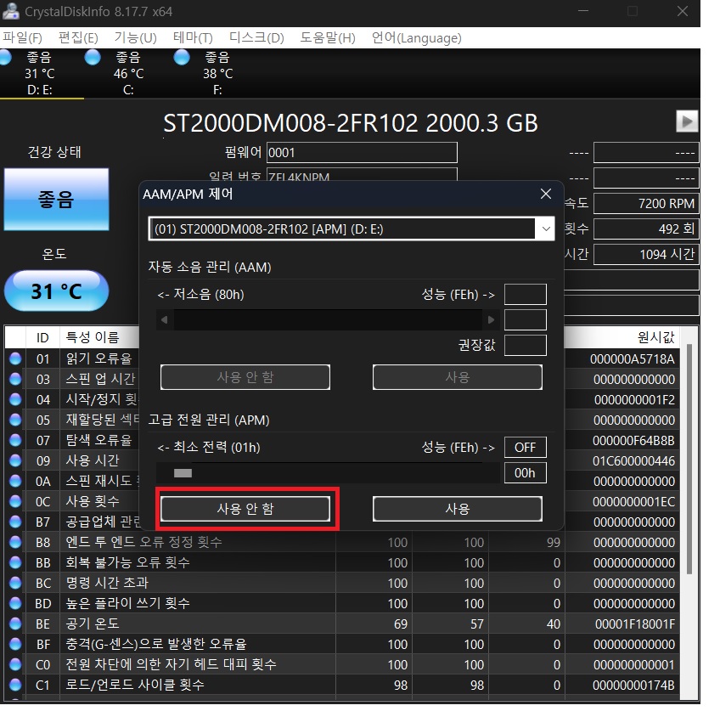This screenshot has height=728, width=720.
Task: Click the 회복 불가능 오류 횟수 row
Action: tap(342, 562)
